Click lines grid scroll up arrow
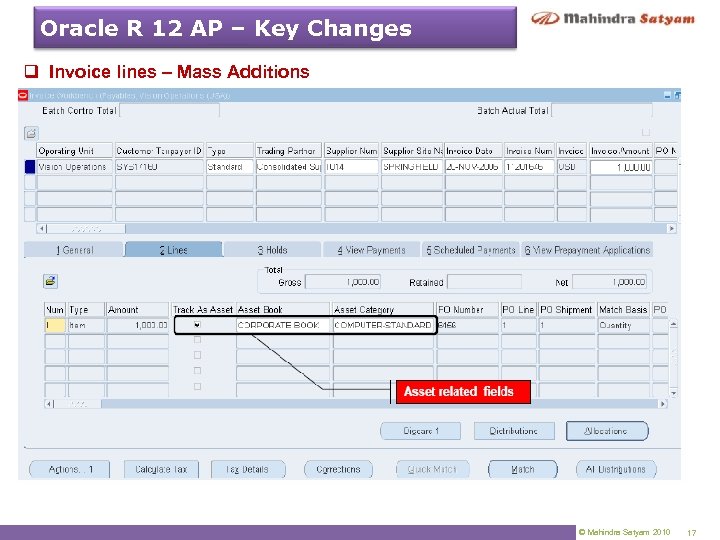The height and width of the screenshot is (540, 720). click(673, 325)
